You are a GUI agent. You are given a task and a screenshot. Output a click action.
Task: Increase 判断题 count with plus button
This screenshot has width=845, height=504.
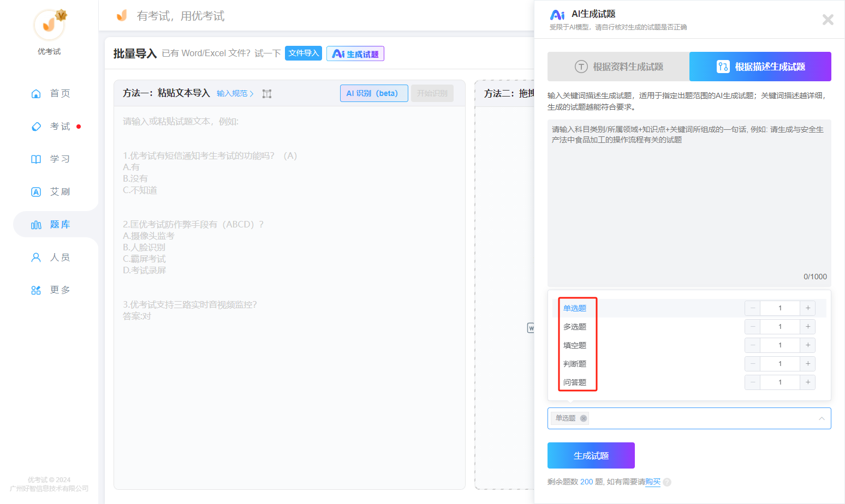coord(808,364)
